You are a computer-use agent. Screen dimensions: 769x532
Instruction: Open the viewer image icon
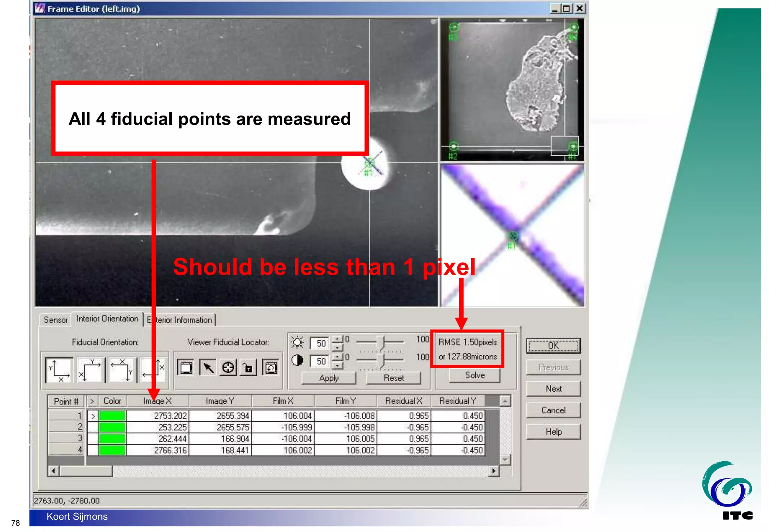tap(185, 368)
